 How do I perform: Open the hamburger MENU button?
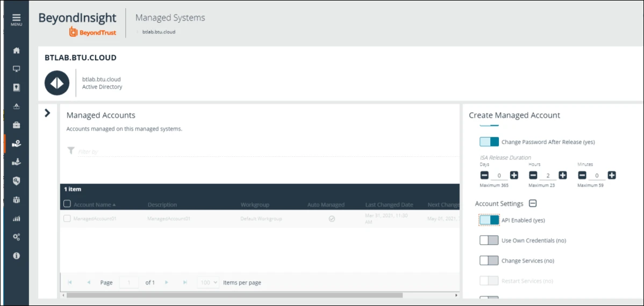pos(17,20)
